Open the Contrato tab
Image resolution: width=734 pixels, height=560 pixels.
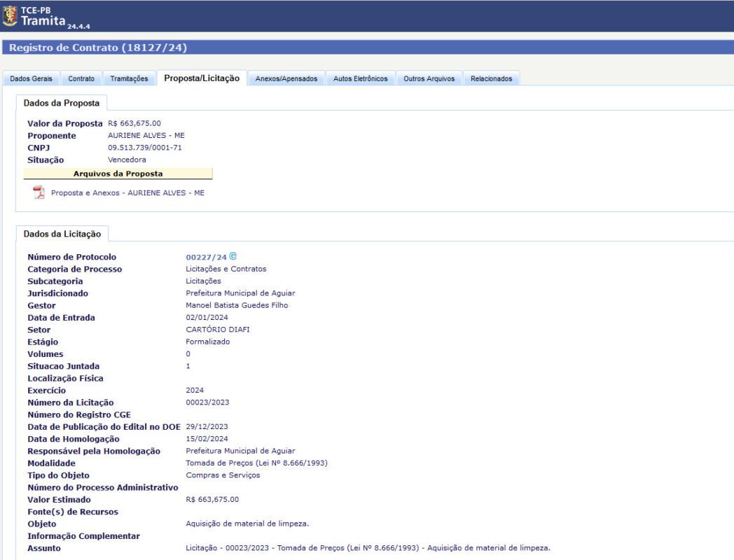[x=81, y=78]
